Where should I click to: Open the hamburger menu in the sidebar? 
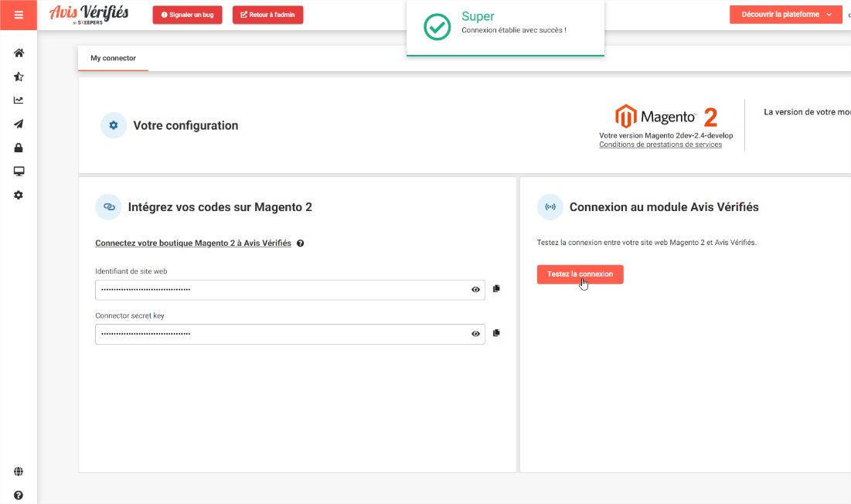(x=19, y=15)
